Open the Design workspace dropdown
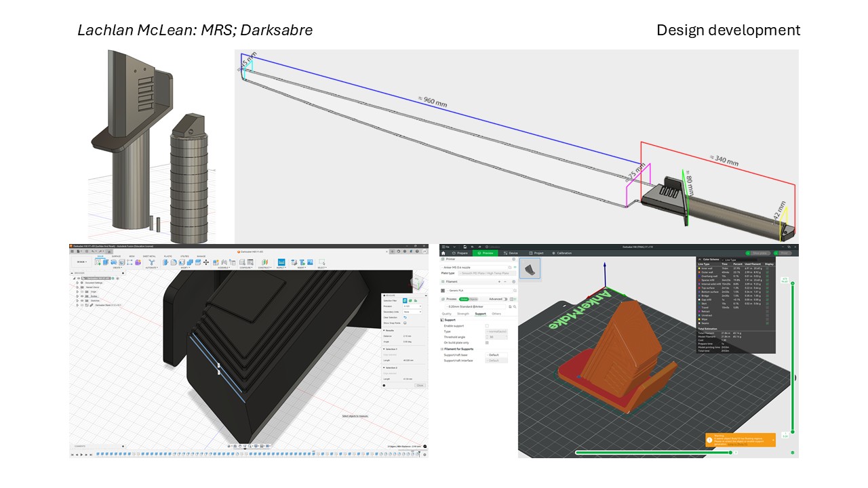This screenshot has width=868, height=488. [x=81, y=262]
